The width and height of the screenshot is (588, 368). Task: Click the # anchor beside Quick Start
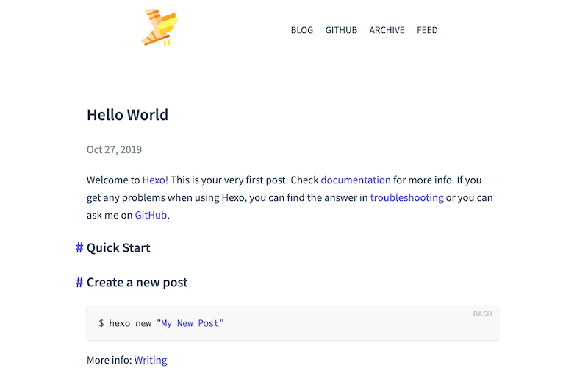click(79, 247)
